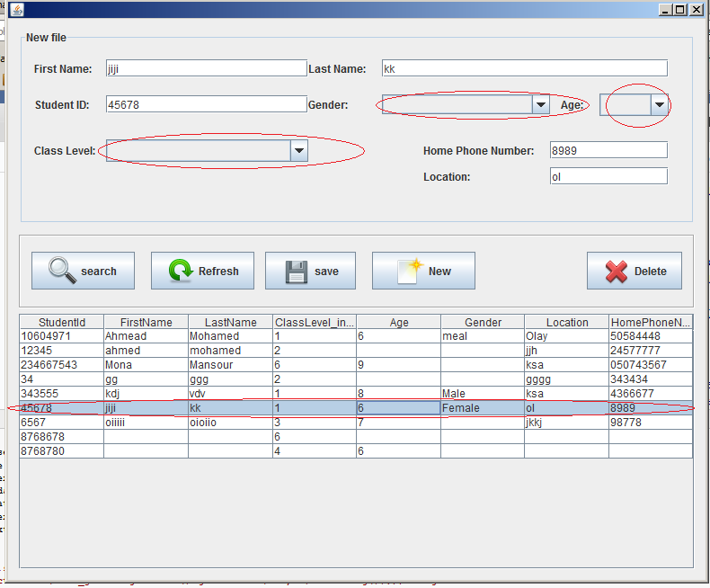710x588 pixels.
Task: Click the New document sparkle icon
Action: (x=410, y=271)
